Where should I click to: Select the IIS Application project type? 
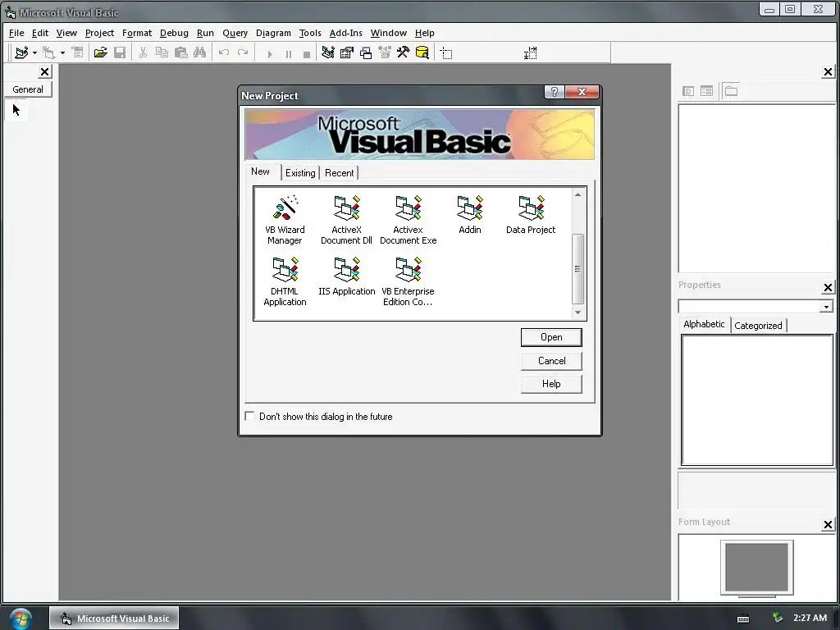tap(347, 276)
